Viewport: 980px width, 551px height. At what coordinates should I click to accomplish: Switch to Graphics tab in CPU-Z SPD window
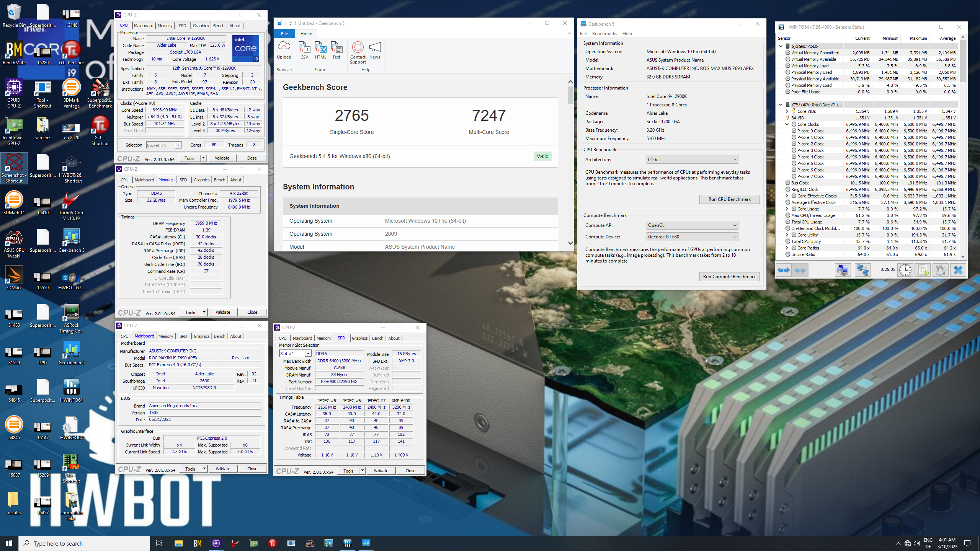click(x=359, y=338)
